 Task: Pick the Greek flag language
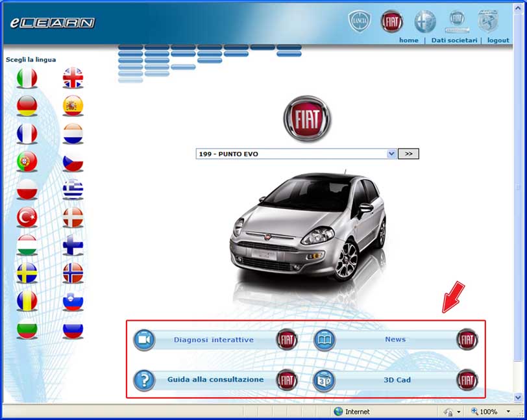73,189
